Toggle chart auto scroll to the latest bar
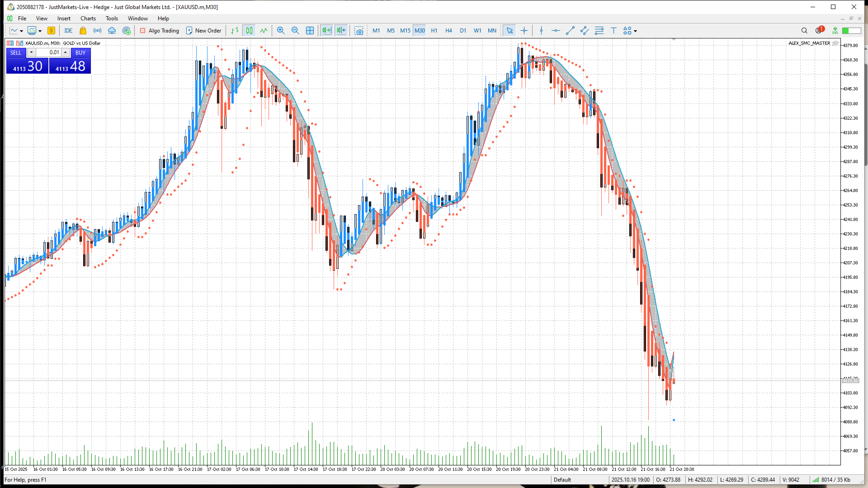 (x=326, y=31)
